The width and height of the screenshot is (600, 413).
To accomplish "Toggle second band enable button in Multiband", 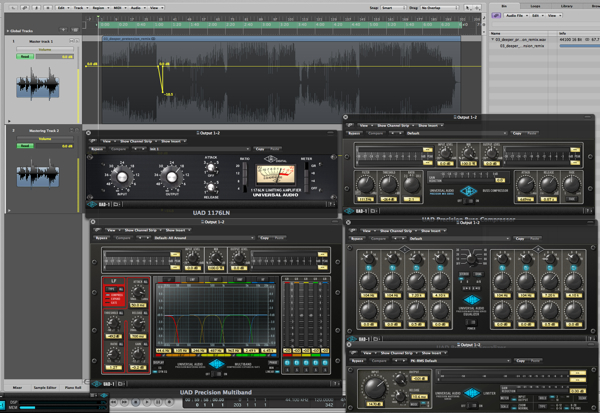I will coord(297,362).
